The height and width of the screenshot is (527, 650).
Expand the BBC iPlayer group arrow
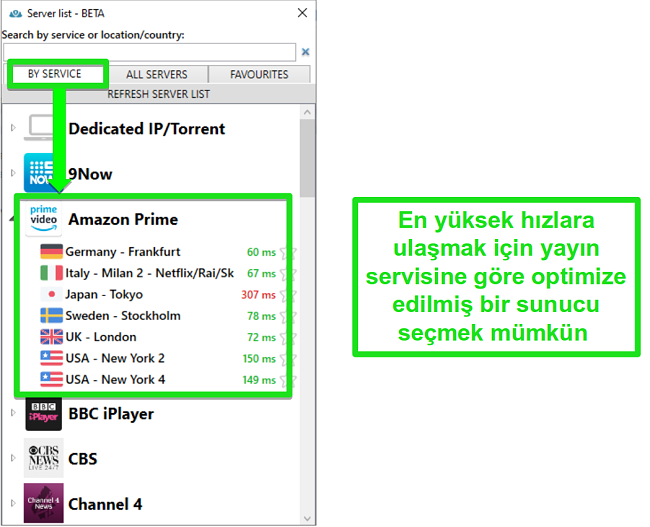(13, 413)
